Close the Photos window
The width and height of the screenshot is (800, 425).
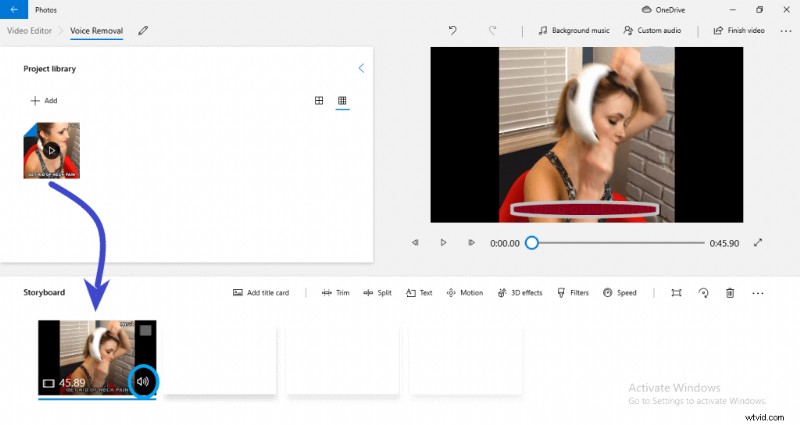coord(786,10)
